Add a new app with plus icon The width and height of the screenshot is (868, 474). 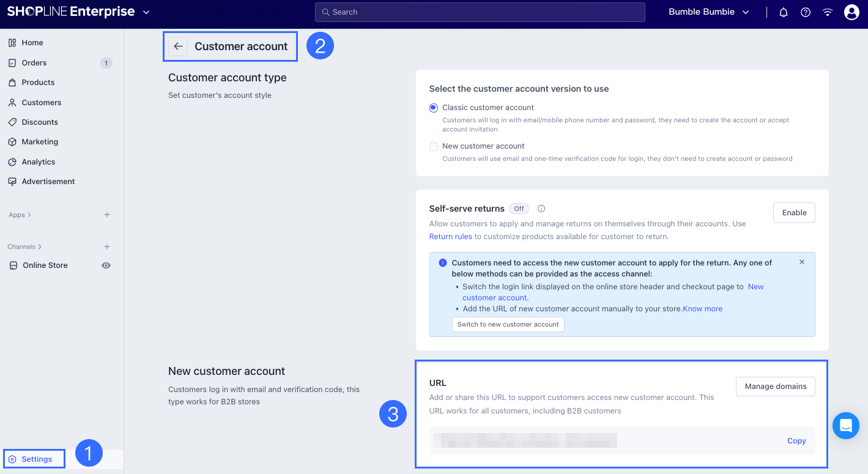coord(107,215)
